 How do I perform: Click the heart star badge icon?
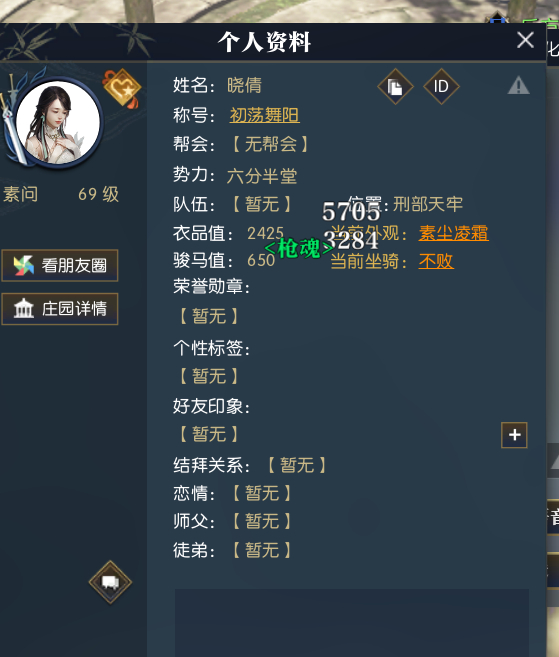pyautogui.click(x=122, y=88)
